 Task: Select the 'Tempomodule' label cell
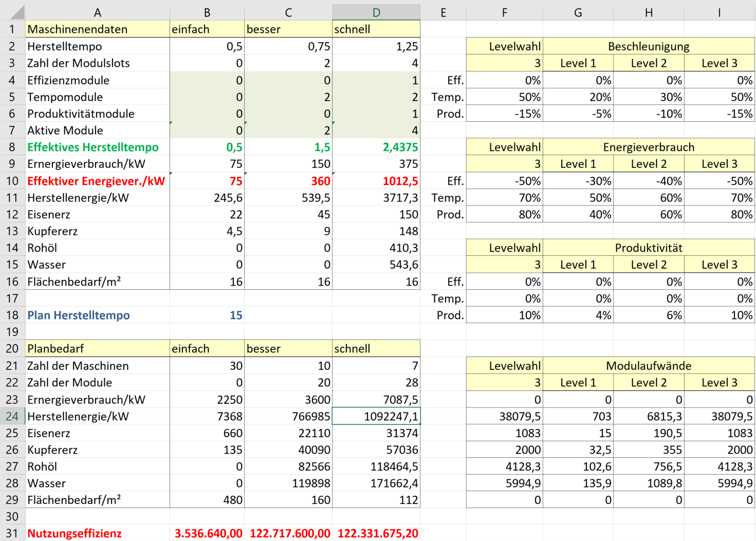[x=98, y=97]
